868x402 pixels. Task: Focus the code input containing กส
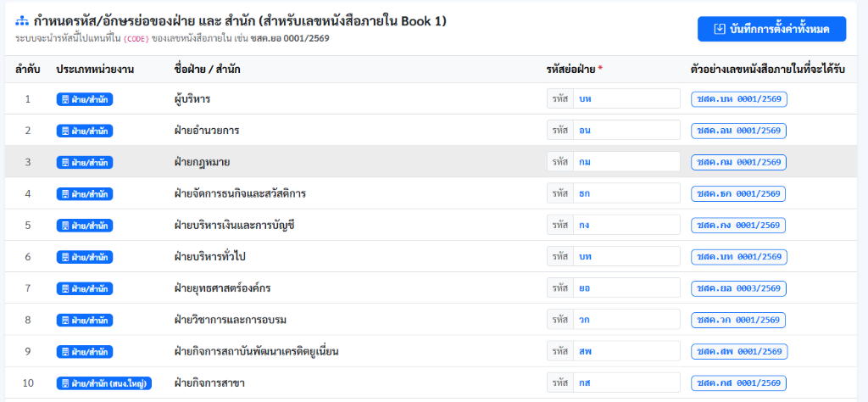coord(626,382)
